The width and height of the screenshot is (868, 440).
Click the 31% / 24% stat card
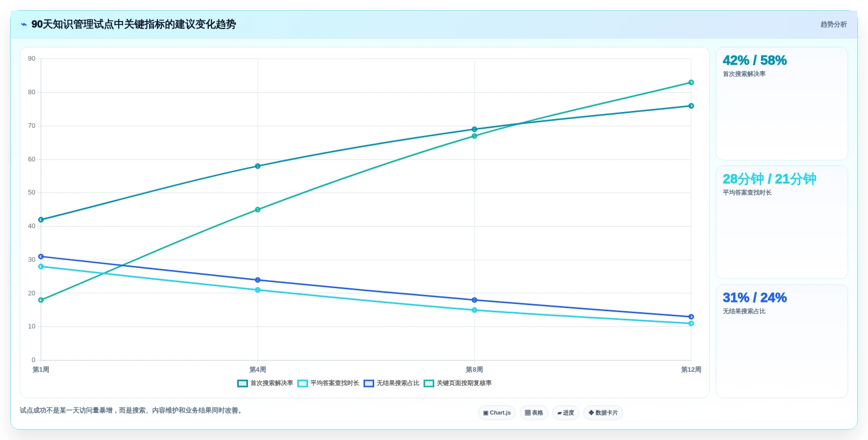[x=782, y=341]
